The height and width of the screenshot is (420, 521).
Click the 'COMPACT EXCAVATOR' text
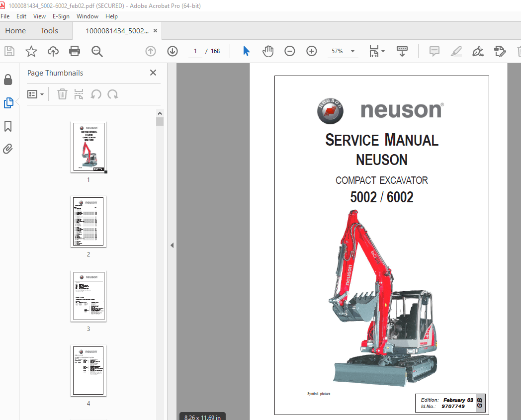pyautogui.click(x=382, y=180)
